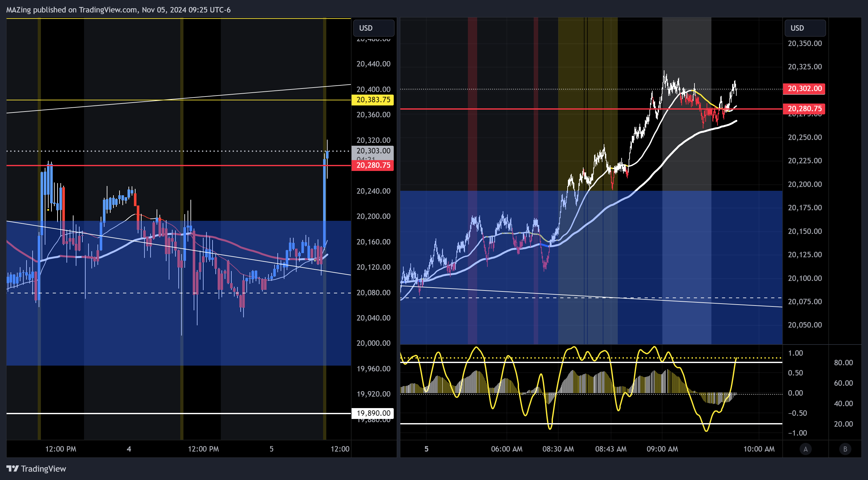The height and width of the screenshot is (480, 868).
Task: Click the 20,125.00 price axis value
Action: pyautogui.click(x=805, y=255)
